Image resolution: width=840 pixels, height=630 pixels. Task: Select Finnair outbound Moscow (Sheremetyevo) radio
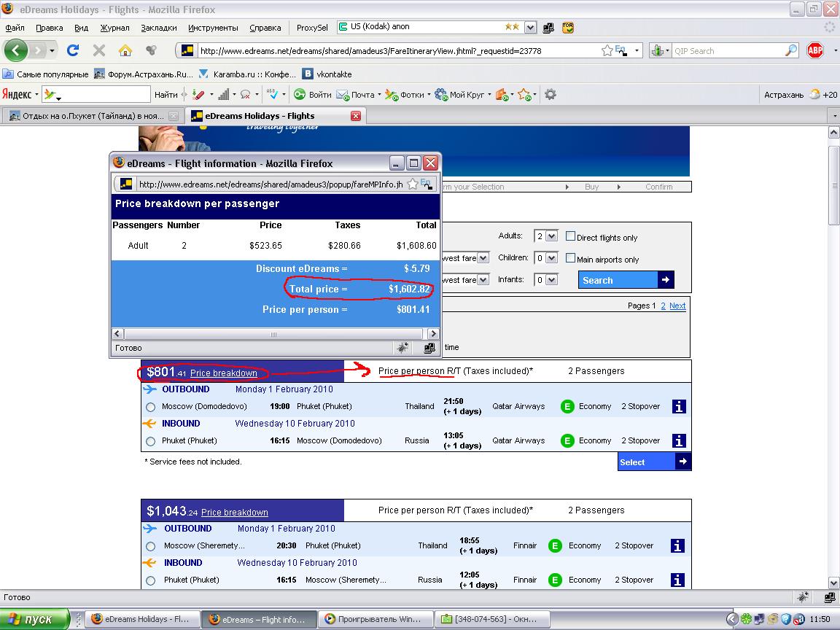pyautogui.click(x=150, y=546)
